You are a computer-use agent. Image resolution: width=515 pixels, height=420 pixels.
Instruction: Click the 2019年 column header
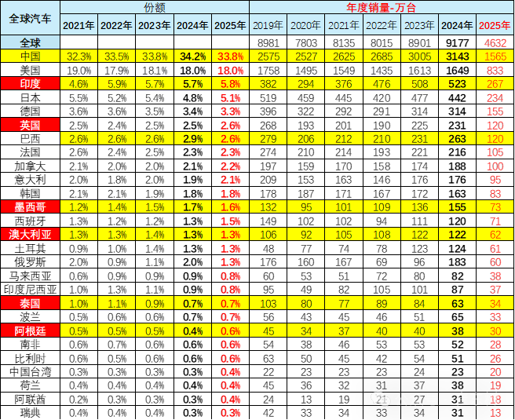[x=268, y=25]
